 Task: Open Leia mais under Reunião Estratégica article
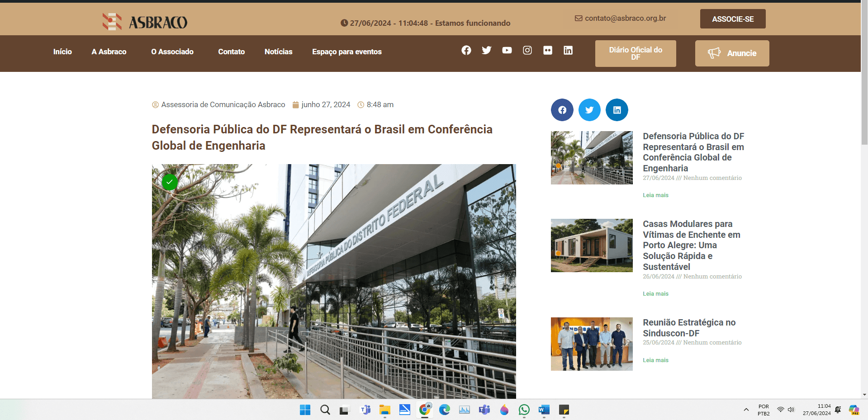coord(655,360)
